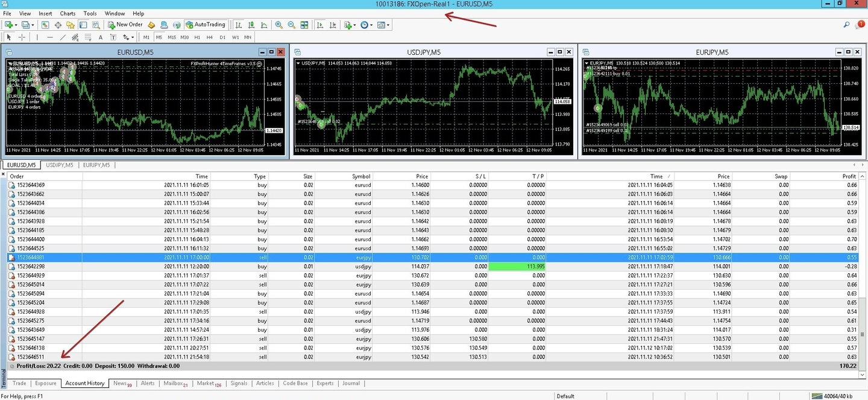Select the trendline drawing tool
Screen dimensions: 868x400
point(63,37)
